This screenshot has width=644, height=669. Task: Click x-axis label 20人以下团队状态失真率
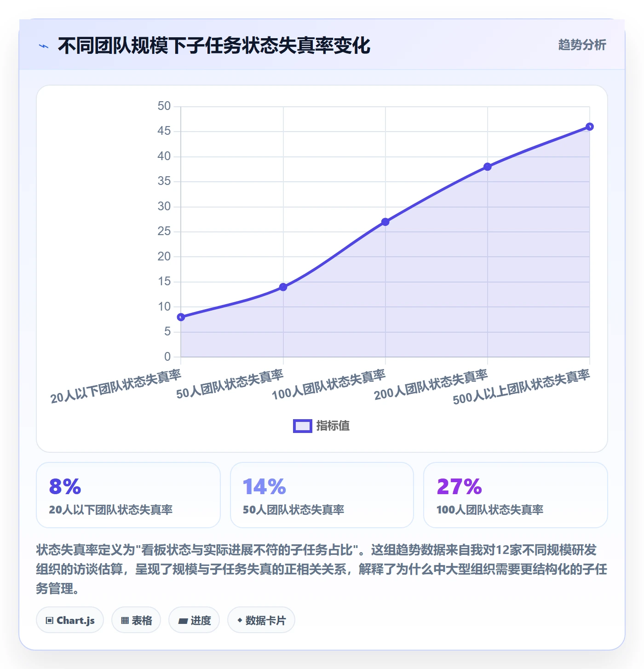[x=116, y=386]
